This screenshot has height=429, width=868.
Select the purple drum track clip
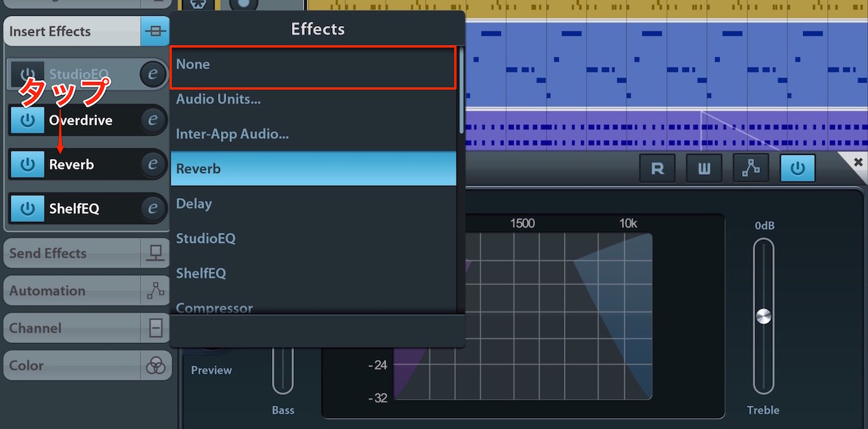click(x=666, y=131)
